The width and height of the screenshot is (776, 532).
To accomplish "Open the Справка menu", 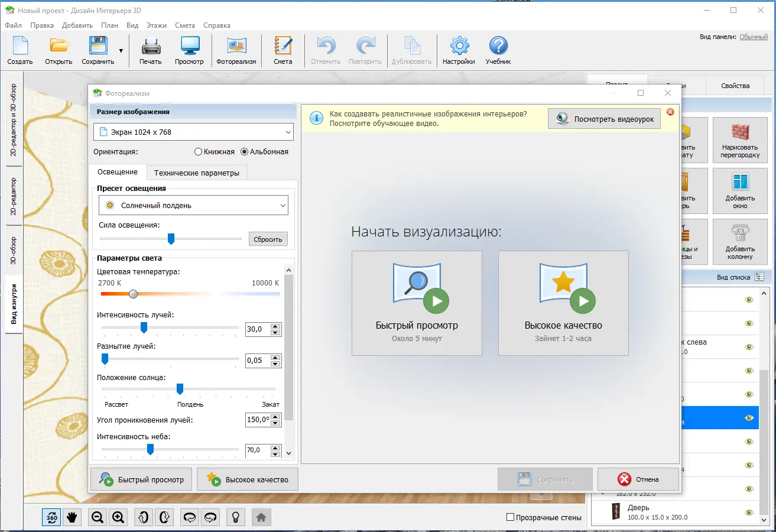I will point(217,25).
